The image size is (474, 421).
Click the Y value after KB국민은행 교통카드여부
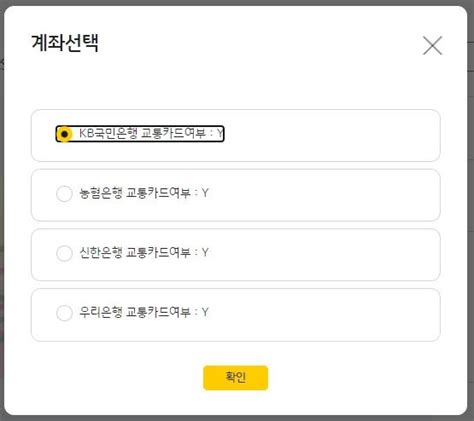click(220, 133)
